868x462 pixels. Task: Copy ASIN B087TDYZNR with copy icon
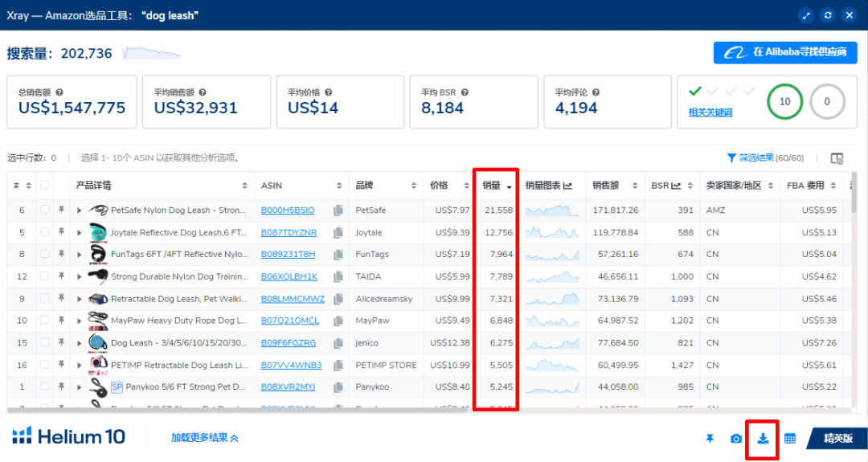(x=338, y=232)
